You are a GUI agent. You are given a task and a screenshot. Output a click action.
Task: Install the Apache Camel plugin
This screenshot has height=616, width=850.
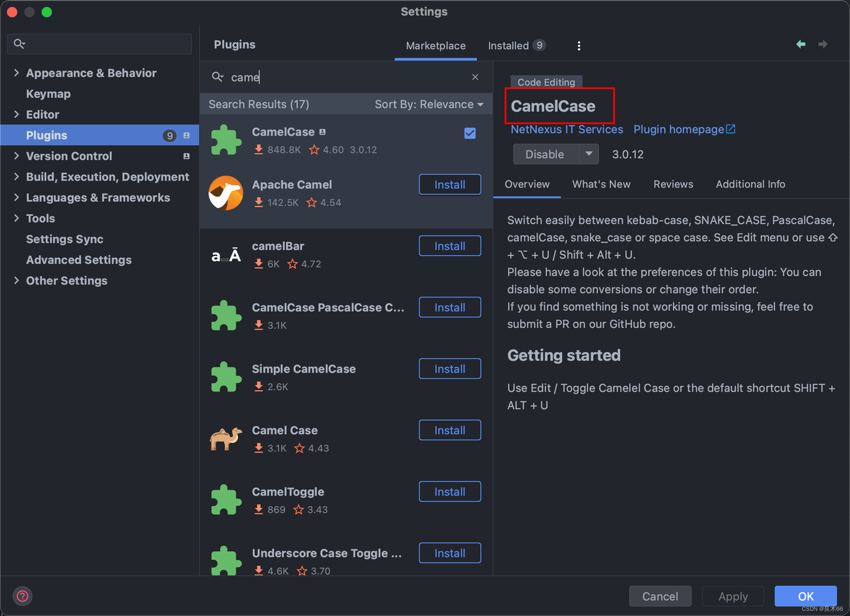450,185
